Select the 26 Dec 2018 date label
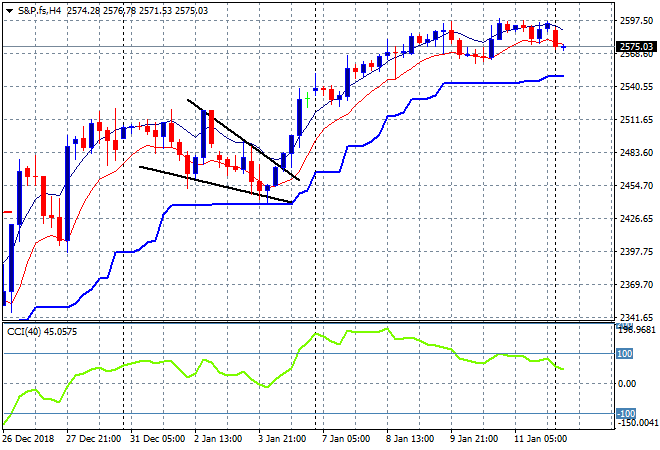The width and height of the screenshot is (660, 450). tap(28, 439)
